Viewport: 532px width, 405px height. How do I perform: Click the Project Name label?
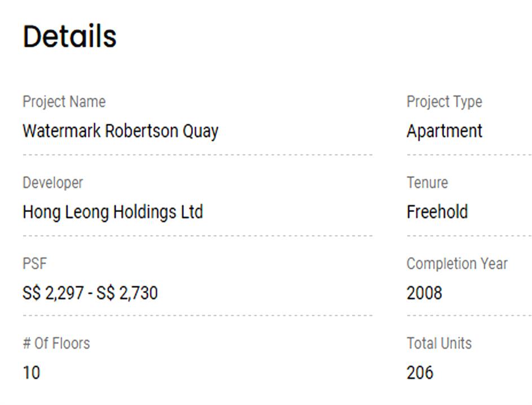click(64, 102)
